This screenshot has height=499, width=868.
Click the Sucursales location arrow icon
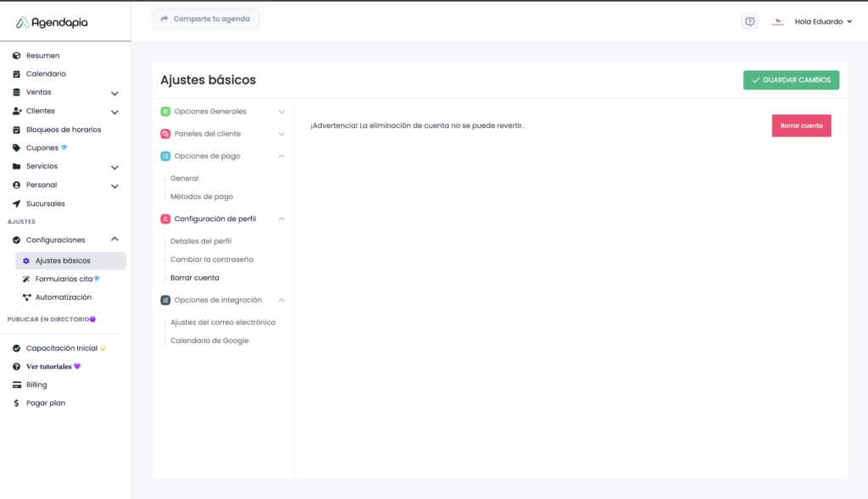pos(17,204)
